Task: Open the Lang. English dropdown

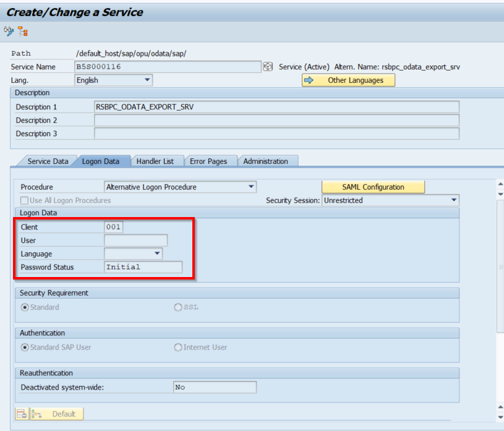Action: [147, 80]
